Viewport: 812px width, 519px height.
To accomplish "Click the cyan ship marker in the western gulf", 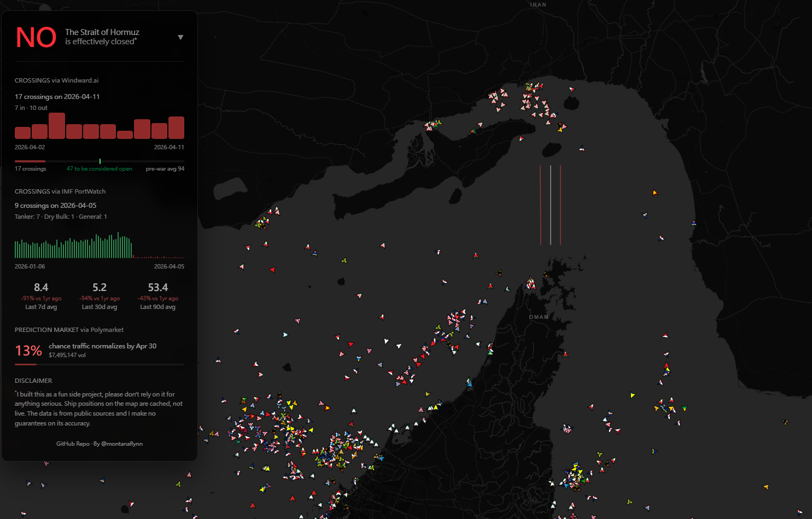I will point(285,335).
